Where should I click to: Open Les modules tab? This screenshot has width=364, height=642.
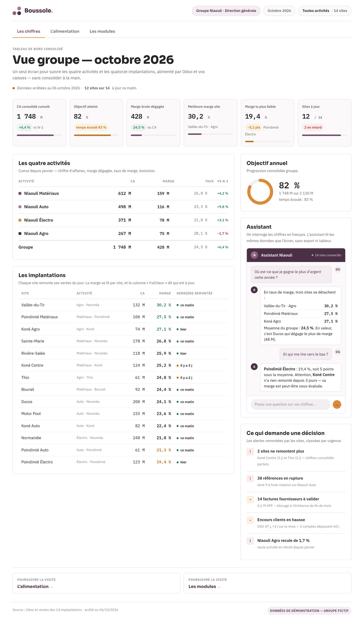pos(102,31)
